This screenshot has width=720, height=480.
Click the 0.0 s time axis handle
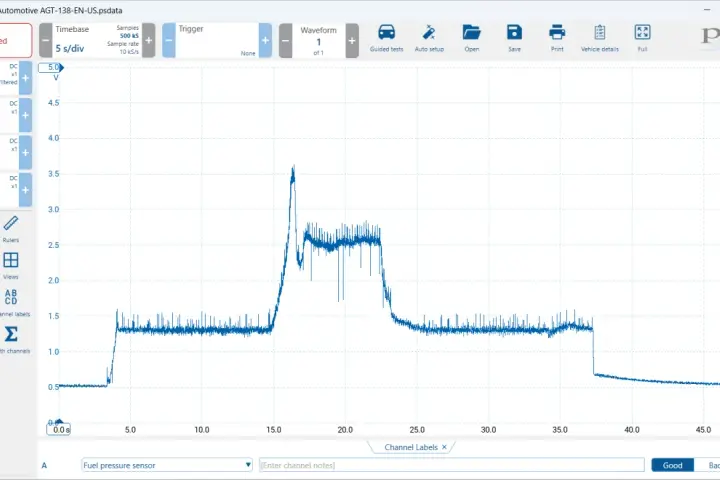[59, 429]
